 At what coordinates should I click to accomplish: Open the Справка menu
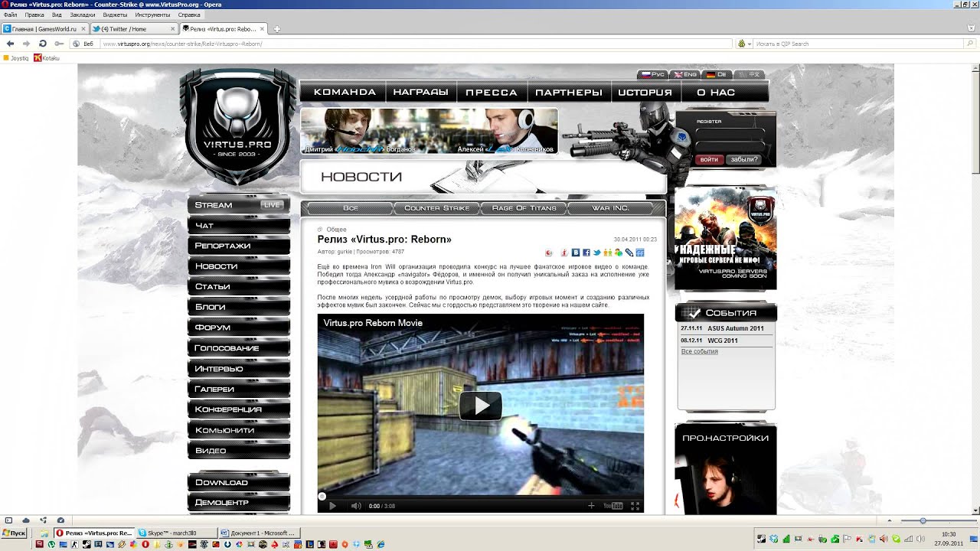(x=189, y=15)
